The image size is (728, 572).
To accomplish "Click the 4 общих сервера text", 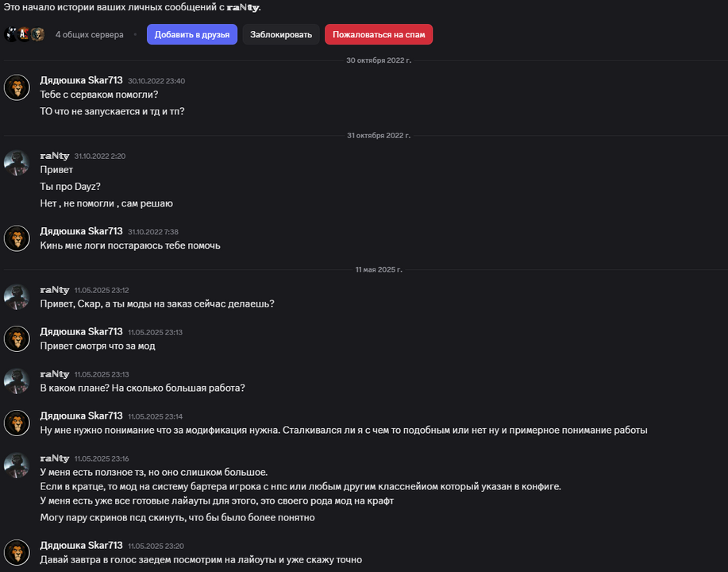I will pos(90,35).
